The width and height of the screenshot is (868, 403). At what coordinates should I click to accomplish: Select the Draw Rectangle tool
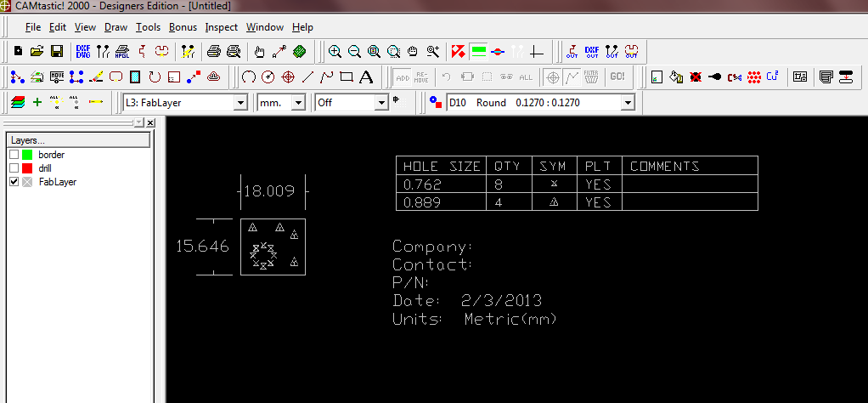click(x=347, y=77)
